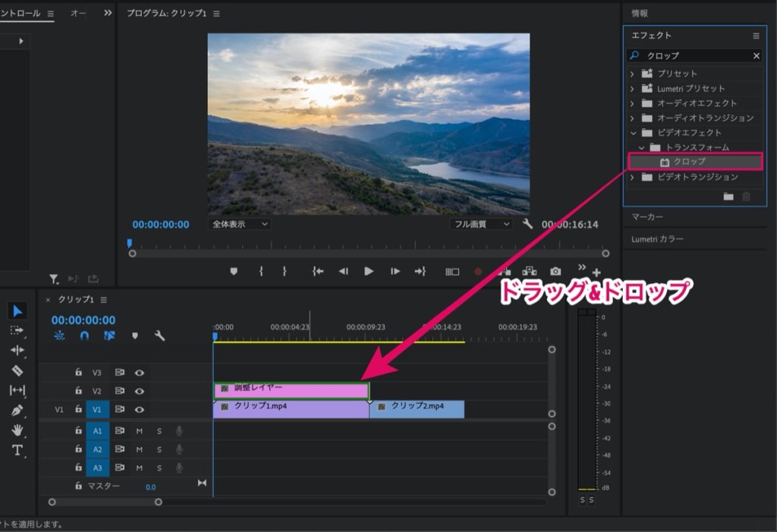Open the マーカー panel tab
Viewport: 777px width, 532px height.
coord(647,216)
